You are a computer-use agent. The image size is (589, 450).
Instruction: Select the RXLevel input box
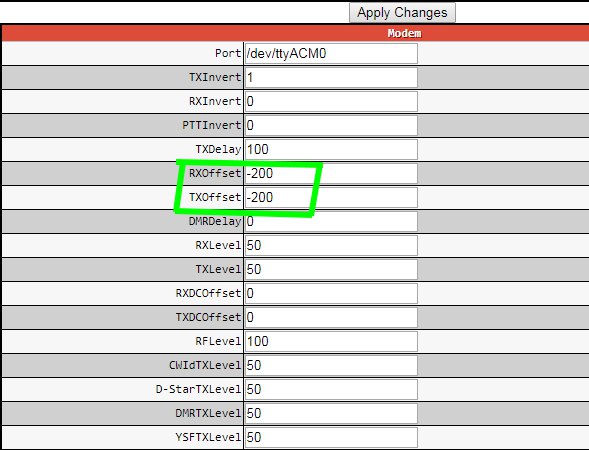331,246
